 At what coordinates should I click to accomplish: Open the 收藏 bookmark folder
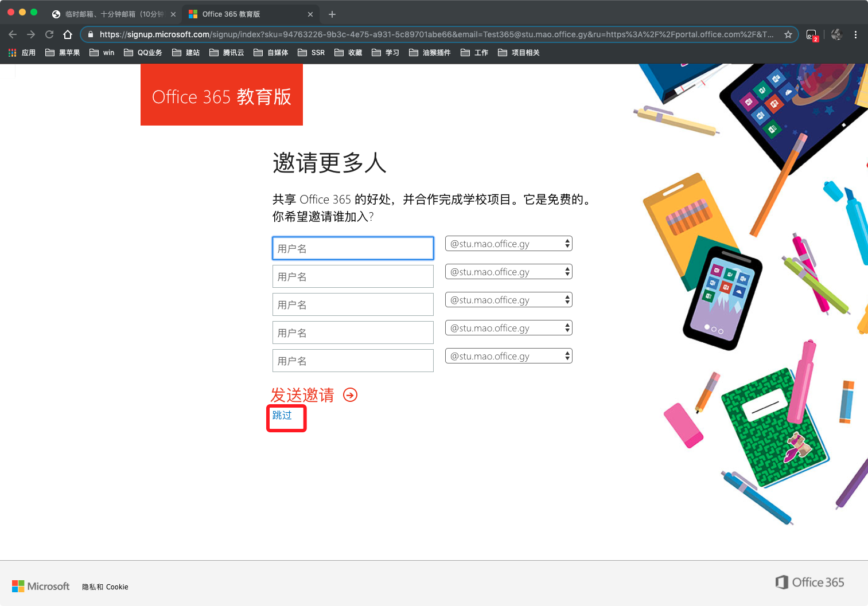click(348, 53)
